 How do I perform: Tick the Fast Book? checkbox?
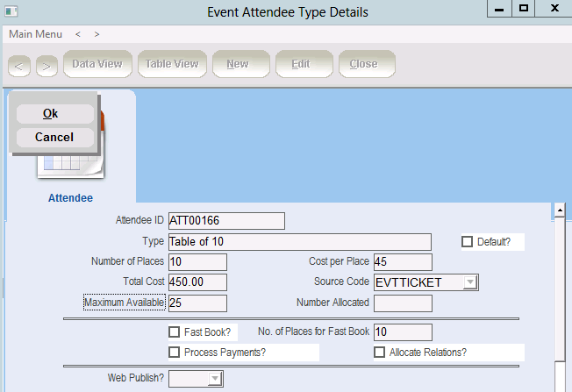click(174, 332)
